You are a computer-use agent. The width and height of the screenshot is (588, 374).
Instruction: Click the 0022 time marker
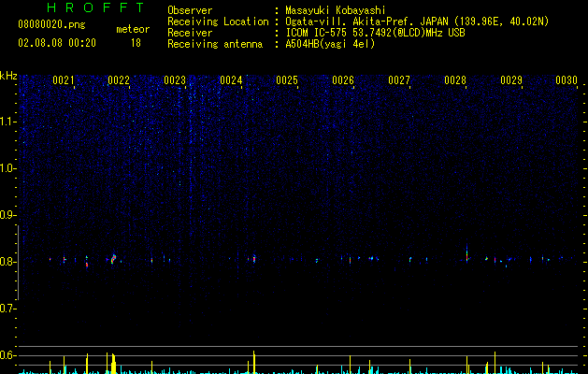coord(119,80)
